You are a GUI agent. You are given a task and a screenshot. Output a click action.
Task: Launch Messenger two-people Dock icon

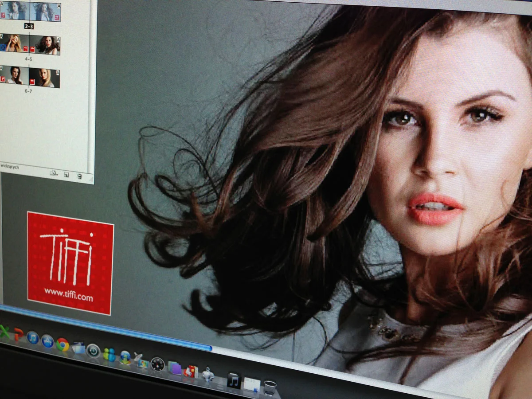pos(109,354)
